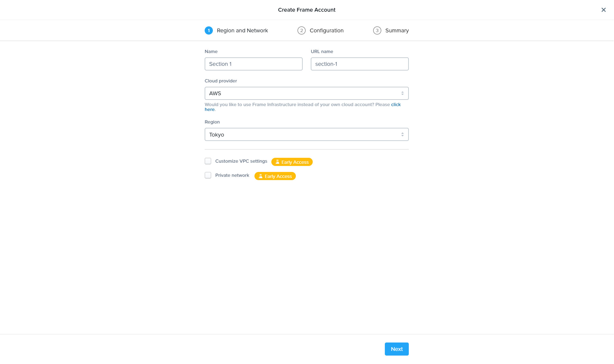The height and width of the screenshot is (364, 614).
Task: Click the Cloud provider dropdown arrows
Action: pos(402,93)
